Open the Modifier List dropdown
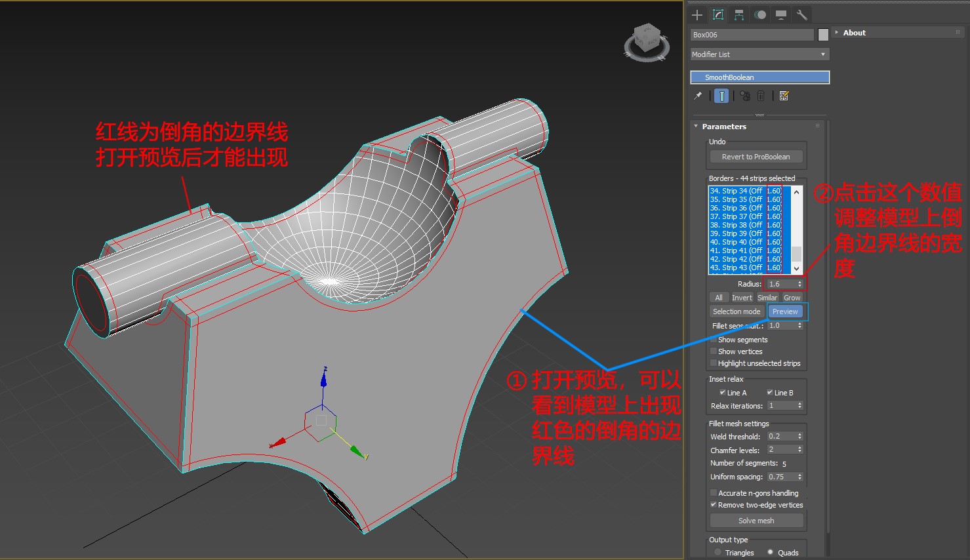The height and width of the screenshot is (560, 970). (759, 54)
